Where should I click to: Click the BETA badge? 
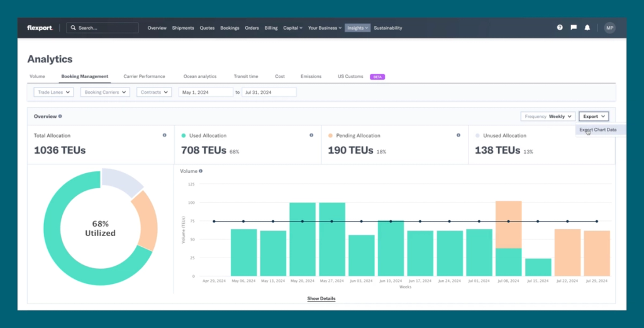click(377, 77)
